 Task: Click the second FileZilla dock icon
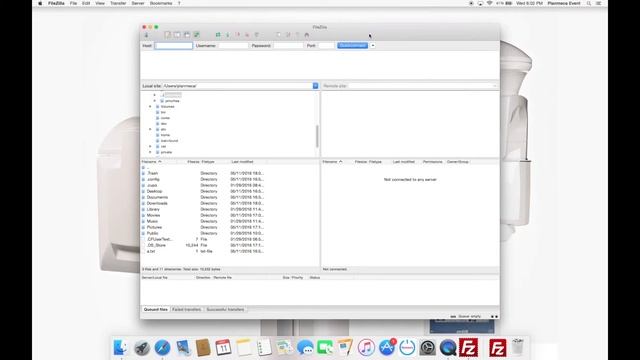(498, 347)
